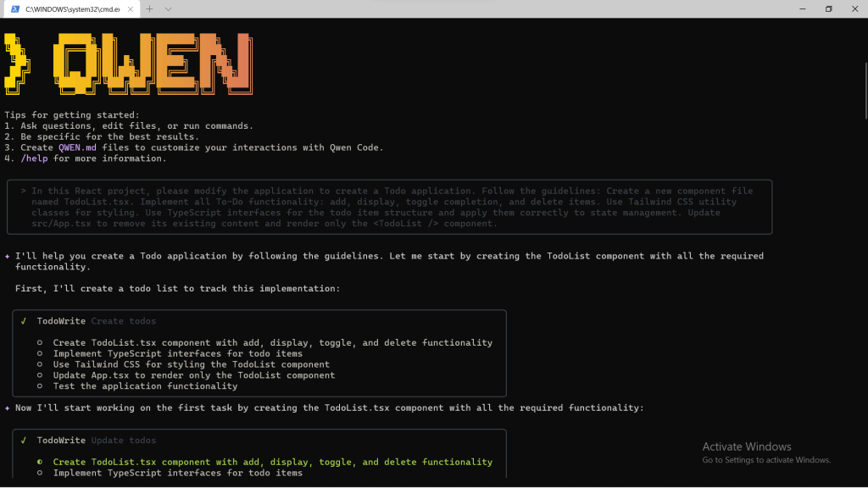This screenshot has height=488, width=868.
Task: Maximize or restore the terminal window
Action: tap(828, 8)
